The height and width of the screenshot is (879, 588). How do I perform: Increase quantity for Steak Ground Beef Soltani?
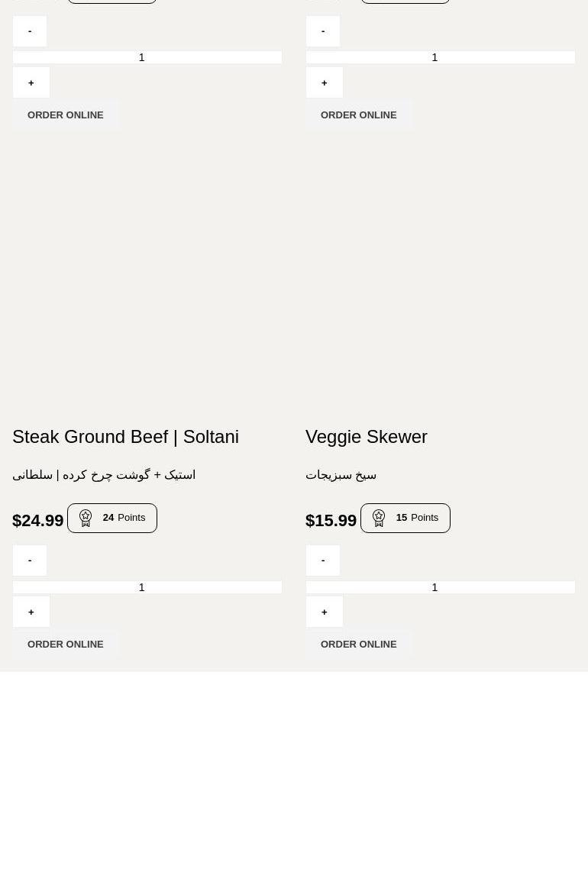pyautogui.click(x=31, y=612)
